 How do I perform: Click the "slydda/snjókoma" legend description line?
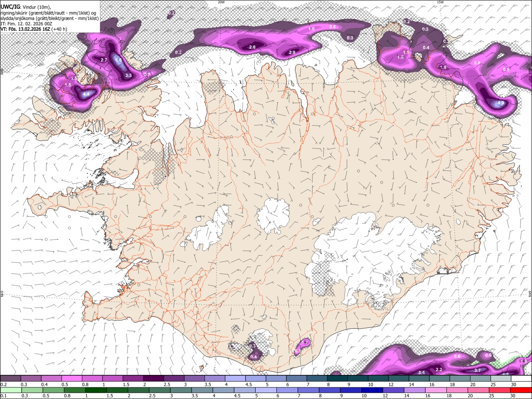pos(49,18)
